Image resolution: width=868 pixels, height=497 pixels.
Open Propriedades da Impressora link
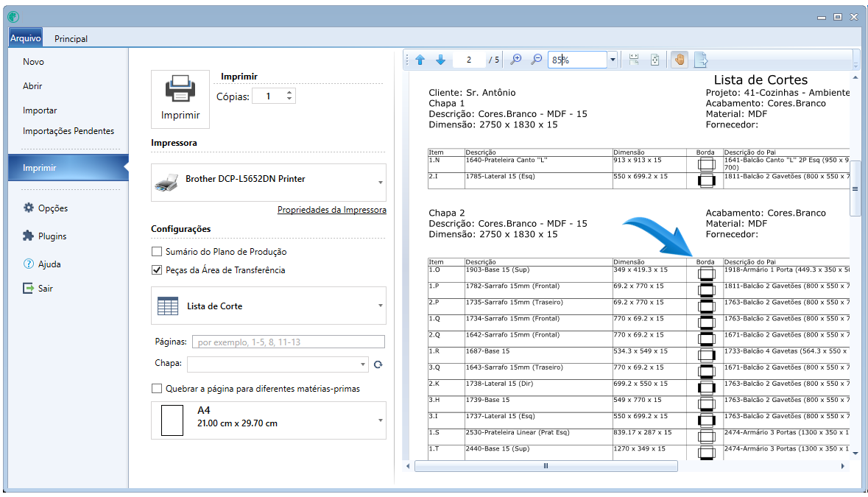(x=331, y=210)
